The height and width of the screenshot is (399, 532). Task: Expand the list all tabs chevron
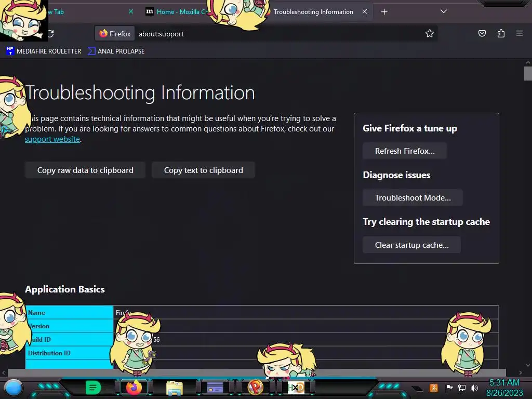(x=444, y=11)
